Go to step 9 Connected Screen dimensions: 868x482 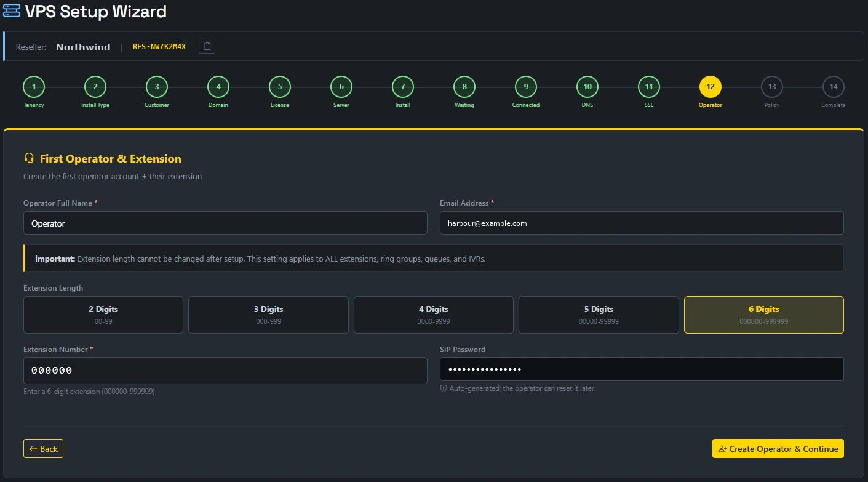click(526, 87)
